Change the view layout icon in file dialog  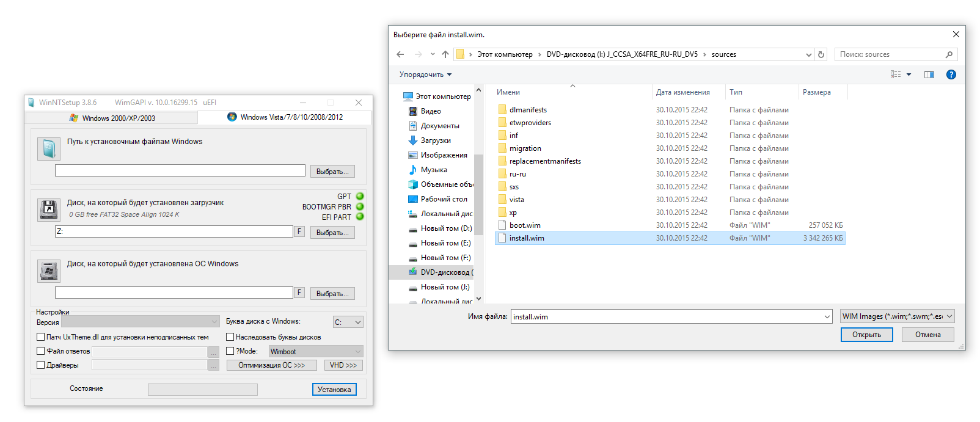[896, 75]
